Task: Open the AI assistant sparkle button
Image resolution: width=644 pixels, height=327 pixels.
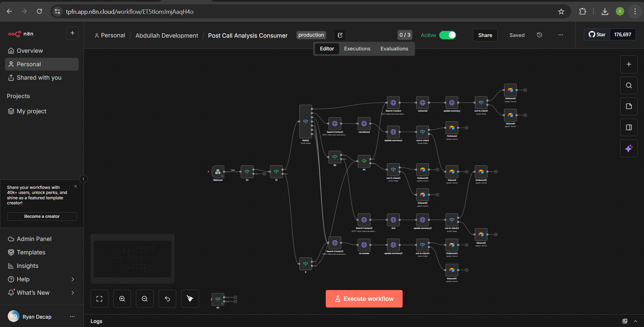Action: pos(629,149)
